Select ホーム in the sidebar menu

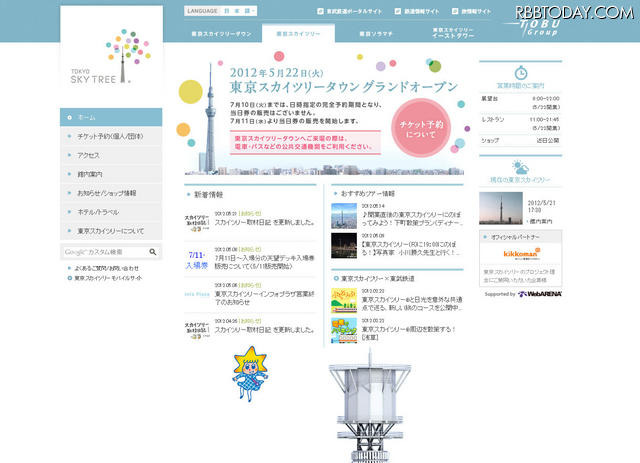pos(111,117)
